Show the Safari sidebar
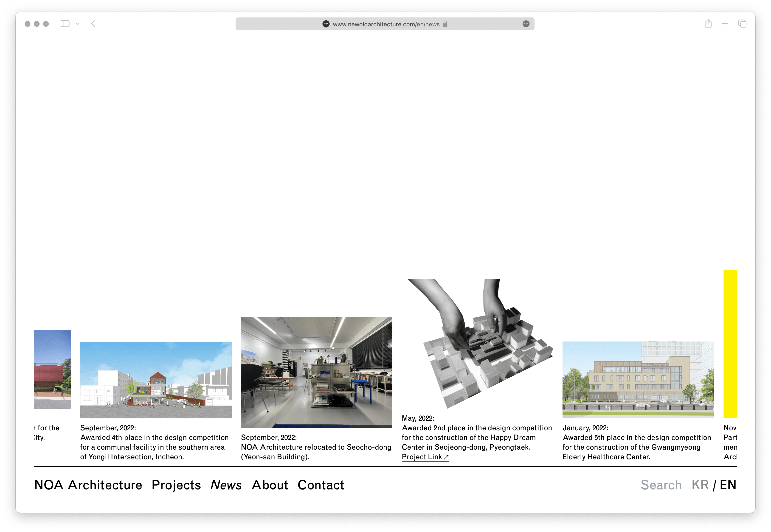Screen dimensions: 771x532 click(65, 24)
